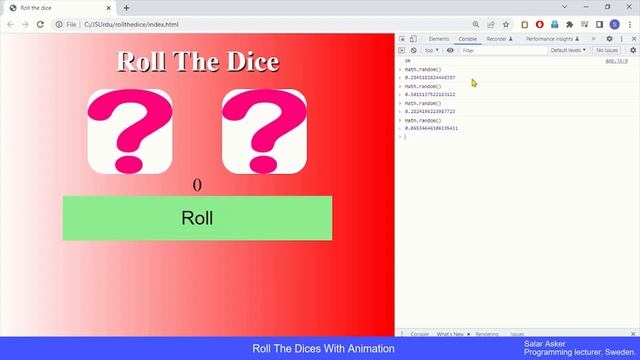The width and height of the screenshot is (640, 360).
Task: Open the media control playlist icon
Action: (x=584, y=24)
